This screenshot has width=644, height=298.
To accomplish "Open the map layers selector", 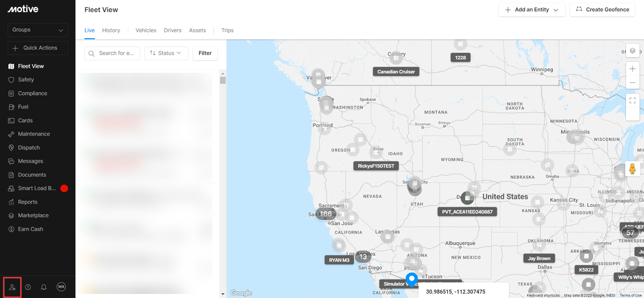I will [x=632, y=51].
